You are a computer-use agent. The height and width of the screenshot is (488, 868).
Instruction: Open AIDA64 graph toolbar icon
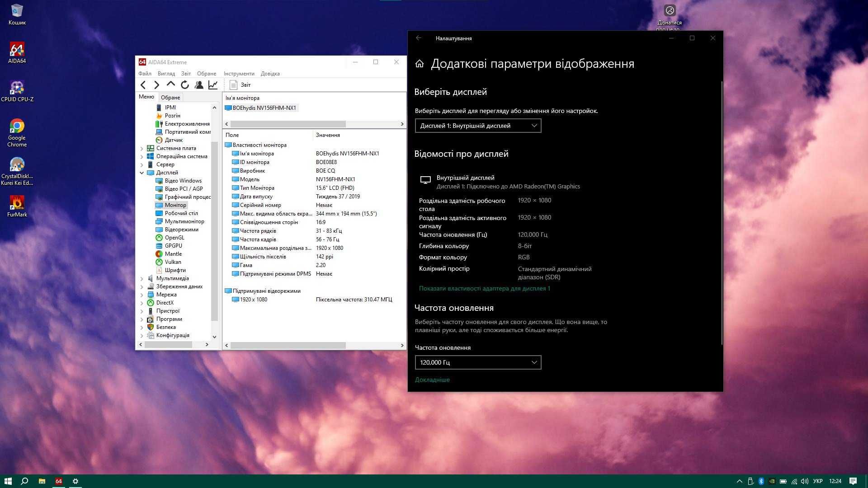[213, 85]
